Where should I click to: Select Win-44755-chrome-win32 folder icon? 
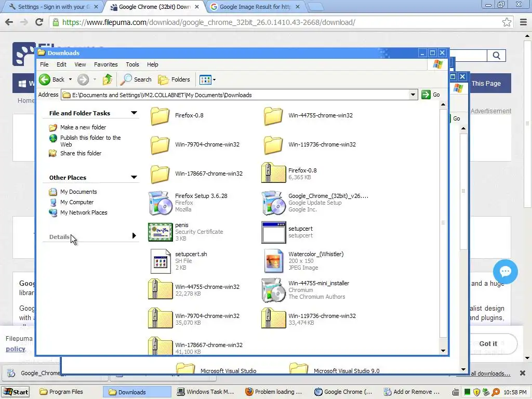273,116
